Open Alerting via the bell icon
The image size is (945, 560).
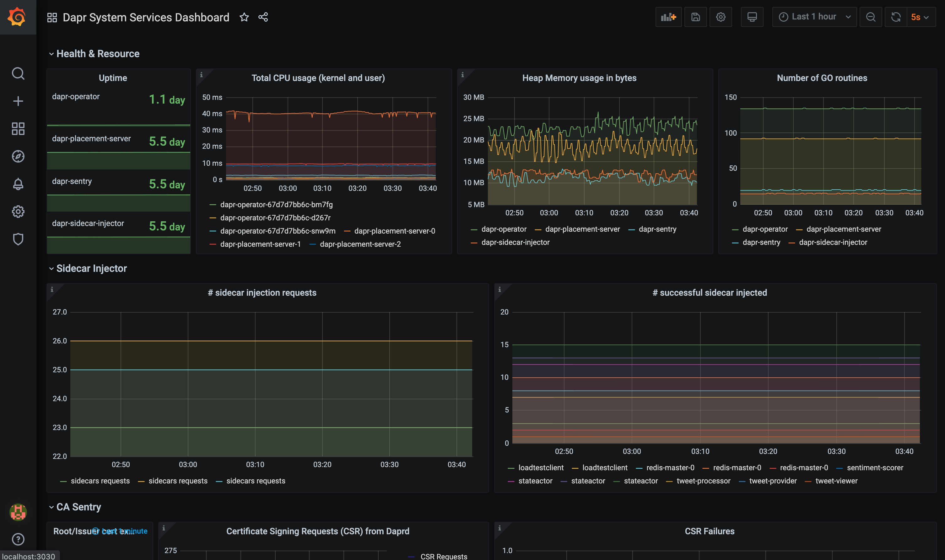pos(18,184)
